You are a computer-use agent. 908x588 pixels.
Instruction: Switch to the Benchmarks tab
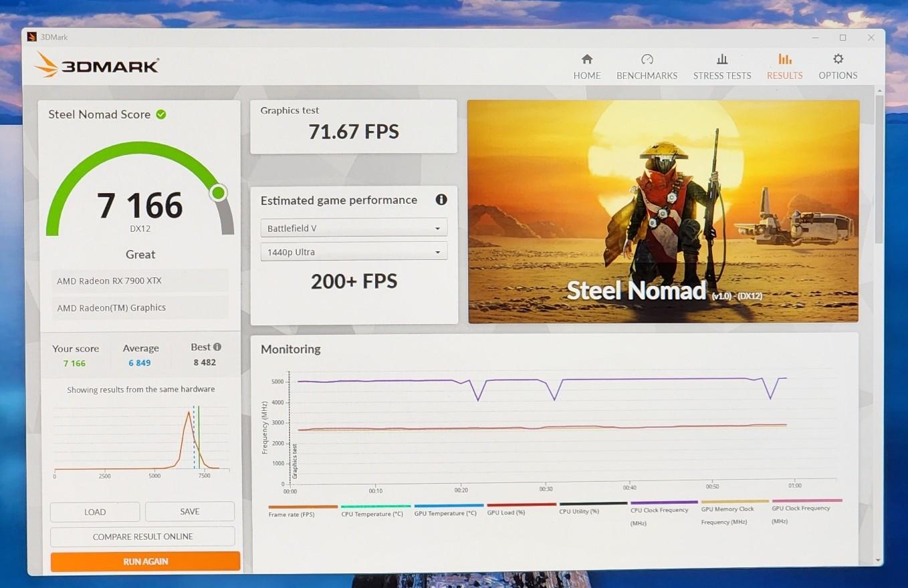[x=647, y=67]
